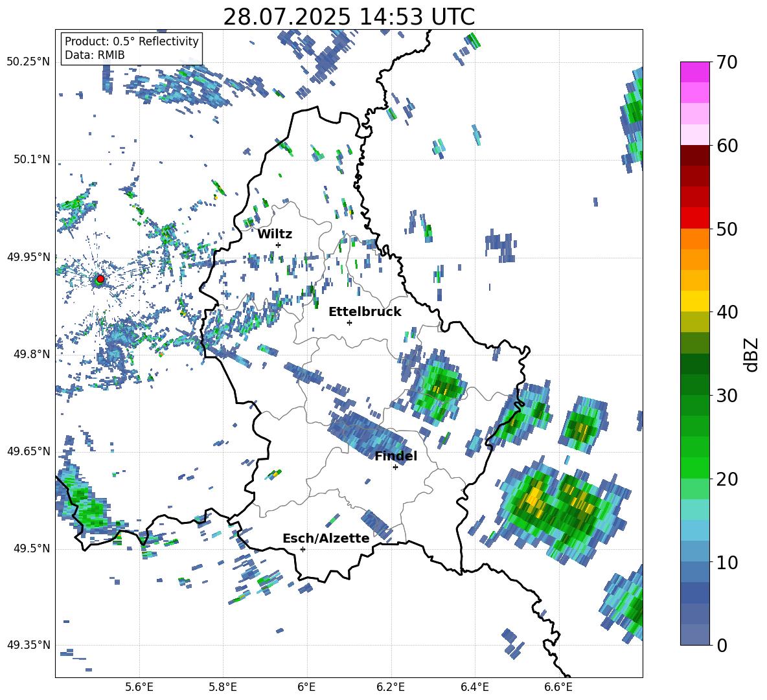767x700 pixels.
Task: Click the colorbar tick value 60
Action: [x=727, y=146]
